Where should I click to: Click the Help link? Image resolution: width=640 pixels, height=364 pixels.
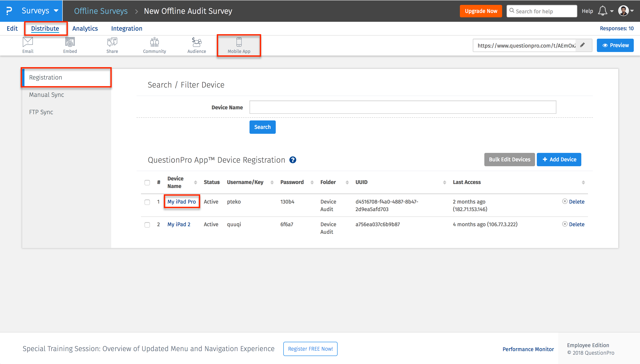click(587, 11)
